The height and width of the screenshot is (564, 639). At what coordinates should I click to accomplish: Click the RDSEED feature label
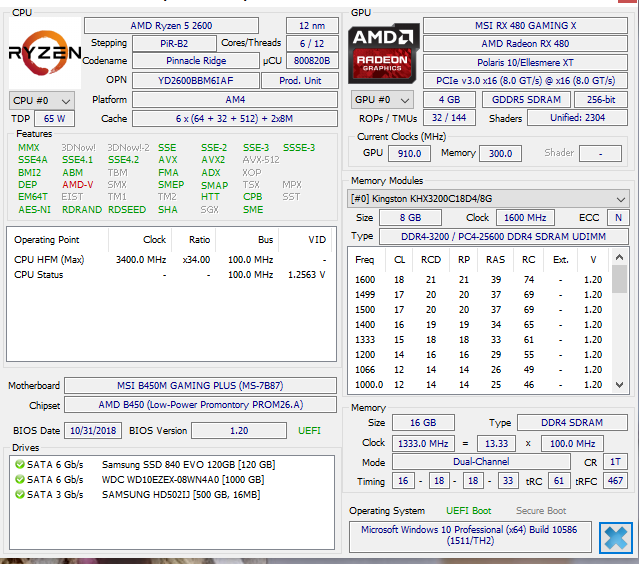pos(127,209)
